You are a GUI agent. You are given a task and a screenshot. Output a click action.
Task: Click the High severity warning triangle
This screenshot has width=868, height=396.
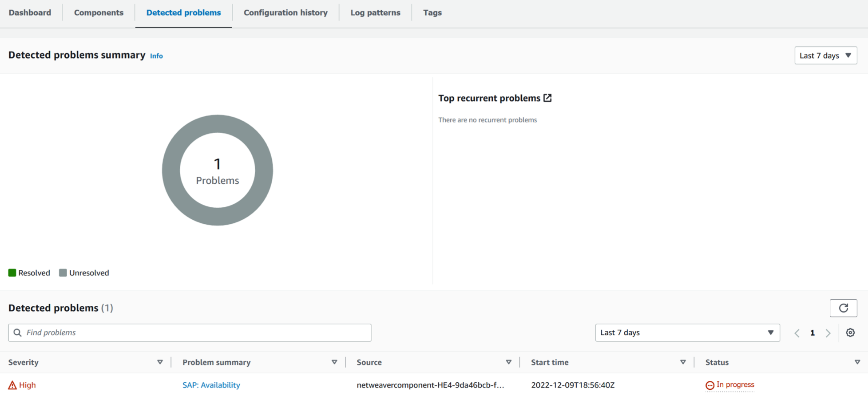click(x=12, y=385)
